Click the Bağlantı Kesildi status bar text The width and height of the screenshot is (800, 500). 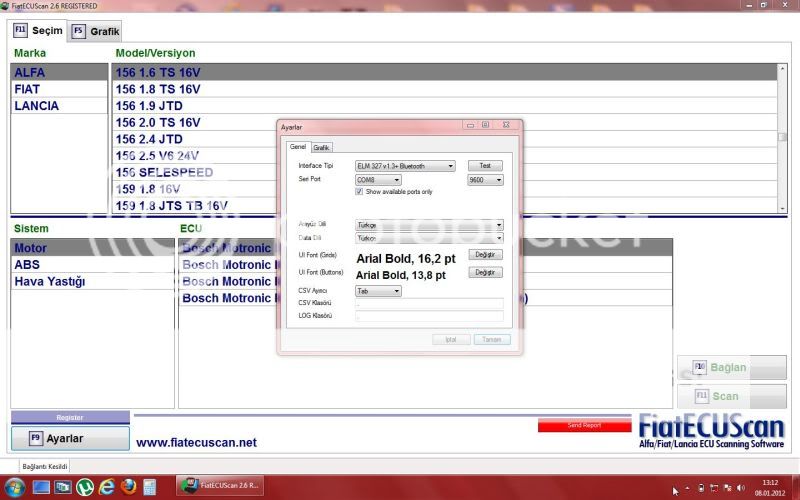[x=44, y=466]
